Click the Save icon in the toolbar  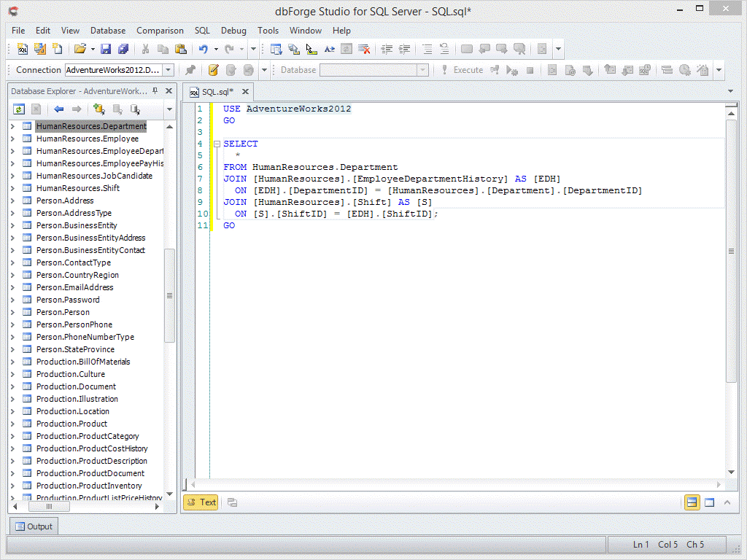(106, 50)
